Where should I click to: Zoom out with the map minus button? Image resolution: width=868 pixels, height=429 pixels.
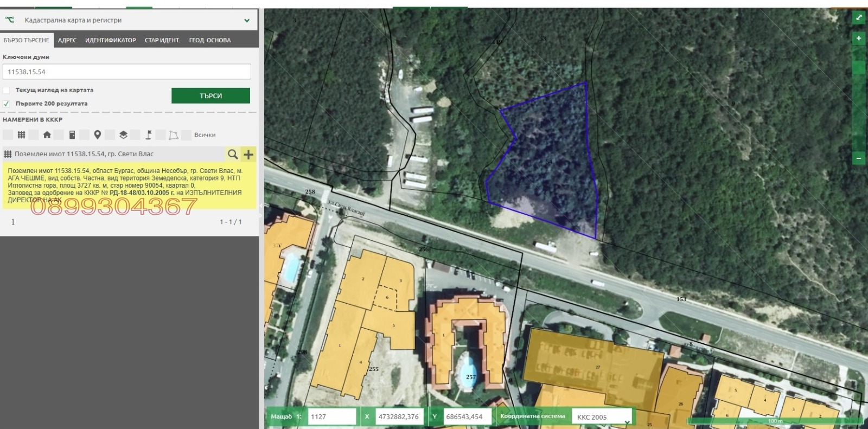click(x=859, y=158)
